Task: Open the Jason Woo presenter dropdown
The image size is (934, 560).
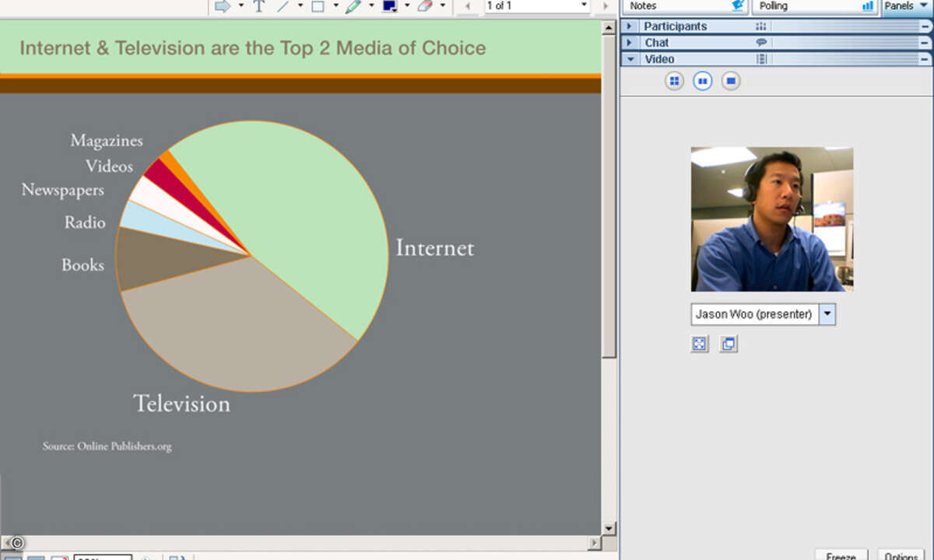Action: point(827,314)
